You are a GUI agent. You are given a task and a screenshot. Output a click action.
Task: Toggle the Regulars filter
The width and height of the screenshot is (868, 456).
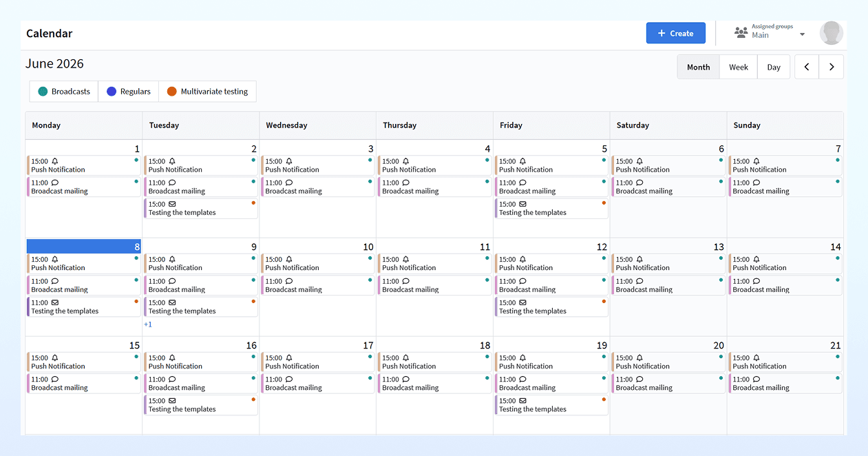[129, 92]
